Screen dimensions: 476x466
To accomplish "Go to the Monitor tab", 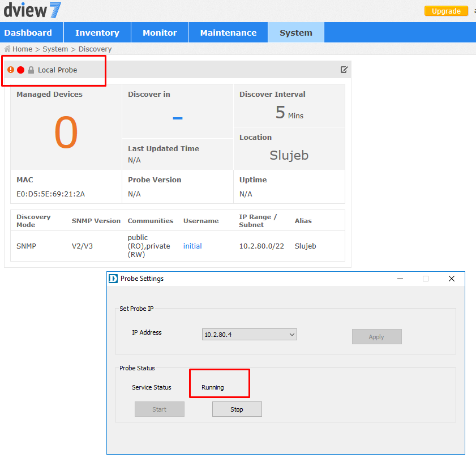I will [160, 33].
